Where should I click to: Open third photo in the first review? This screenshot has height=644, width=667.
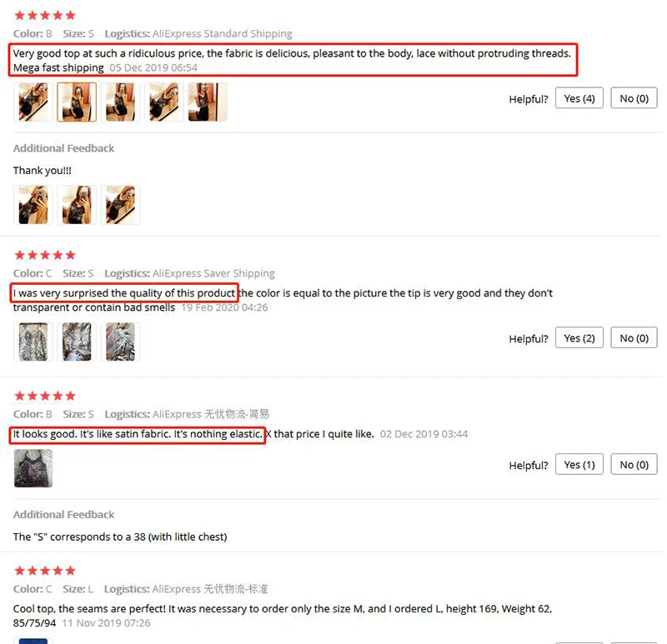pos(120,102)
